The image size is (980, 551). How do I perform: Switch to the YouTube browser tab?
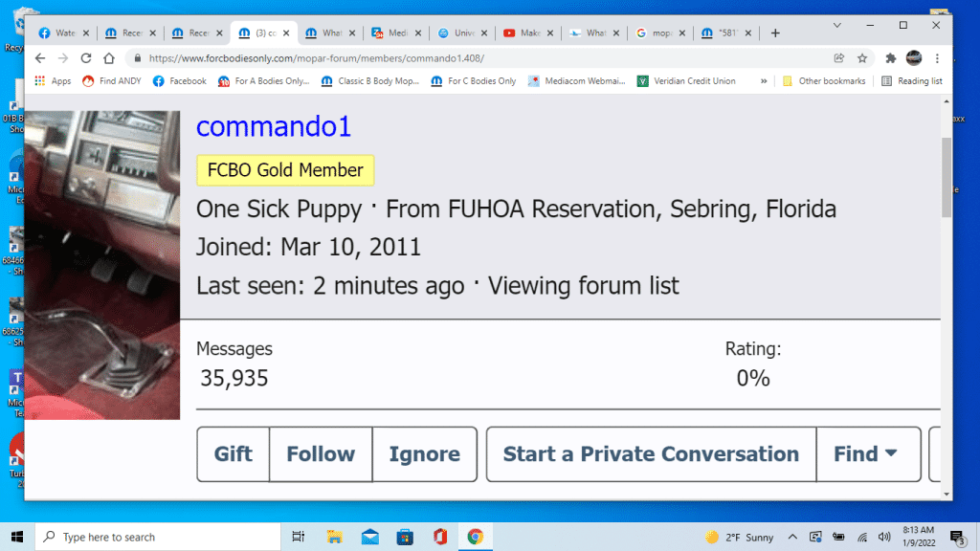[524, 33]
